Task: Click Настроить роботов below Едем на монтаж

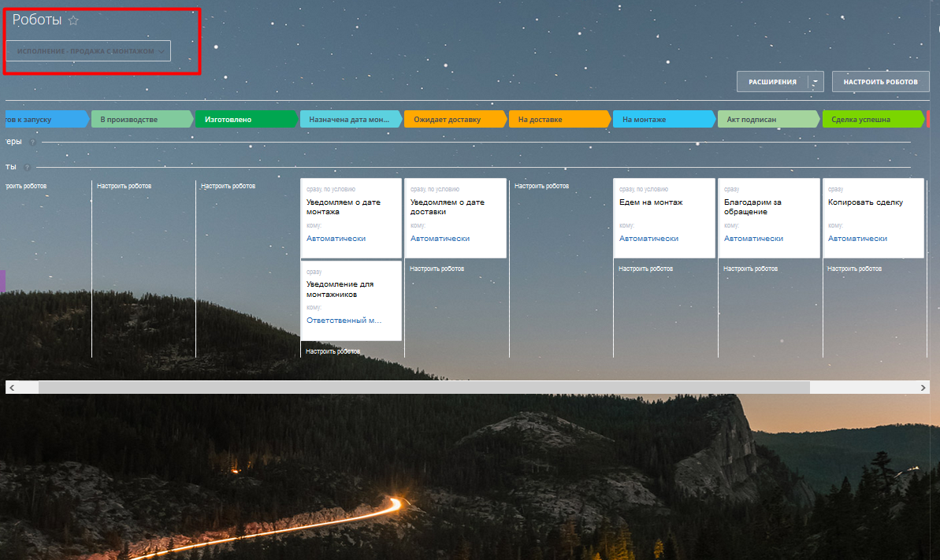Action: [645, 269]
